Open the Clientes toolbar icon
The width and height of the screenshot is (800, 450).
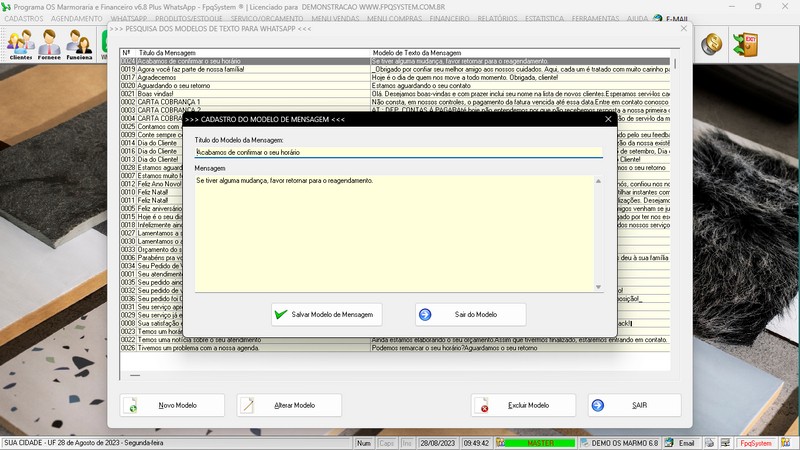coord(20,45)
